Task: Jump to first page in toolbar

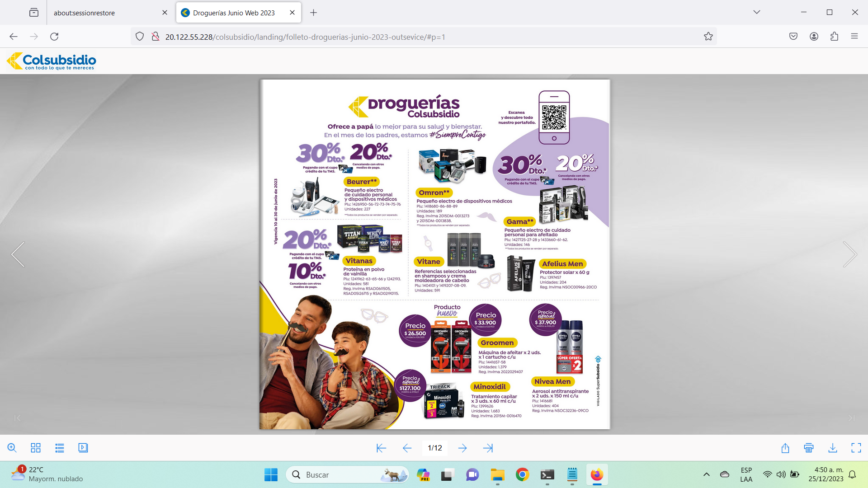Action: 381,448
